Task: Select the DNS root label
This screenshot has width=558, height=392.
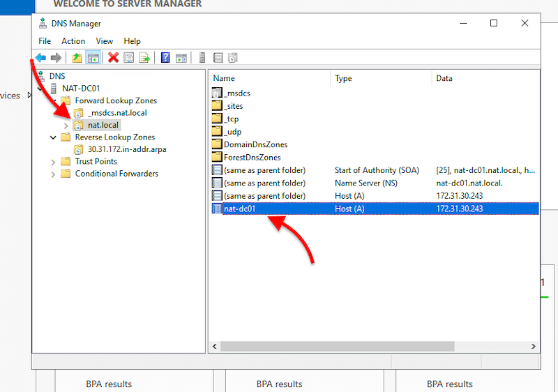Action: [x=57, y=76]
